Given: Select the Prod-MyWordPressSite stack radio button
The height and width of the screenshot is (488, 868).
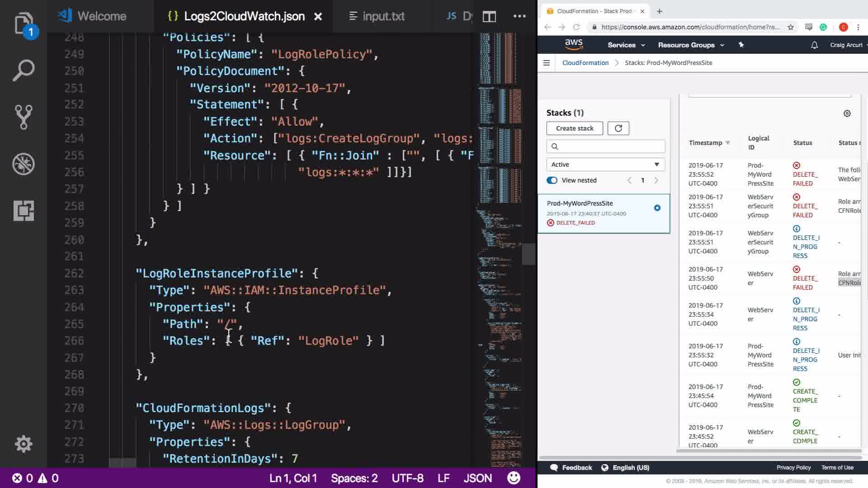Looking at the screenshot, I should [x=657, y=208].
